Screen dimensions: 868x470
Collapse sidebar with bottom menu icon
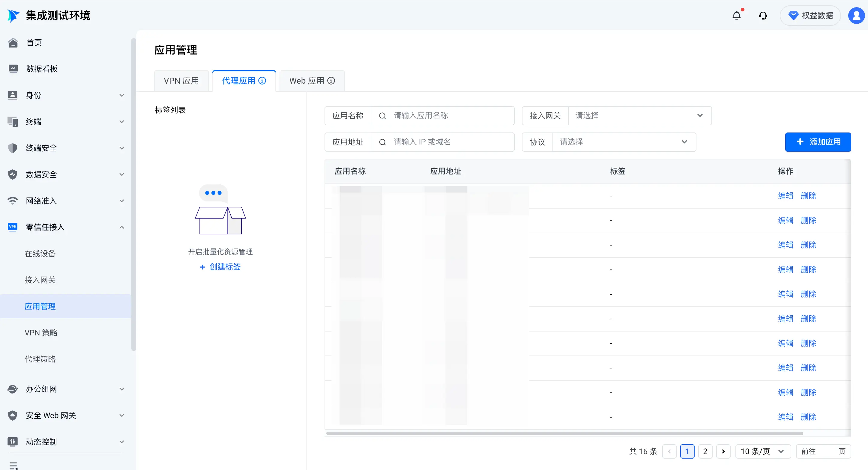coord(13,466)
